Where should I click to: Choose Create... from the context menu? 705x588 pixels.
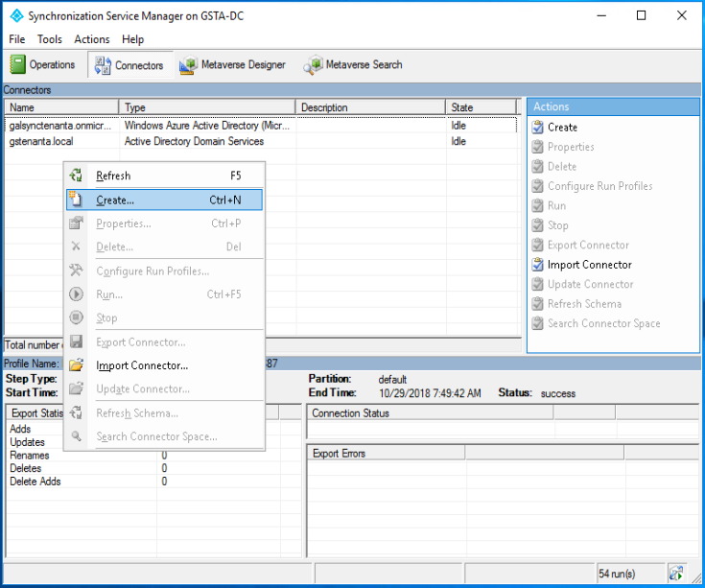(115, 200)
